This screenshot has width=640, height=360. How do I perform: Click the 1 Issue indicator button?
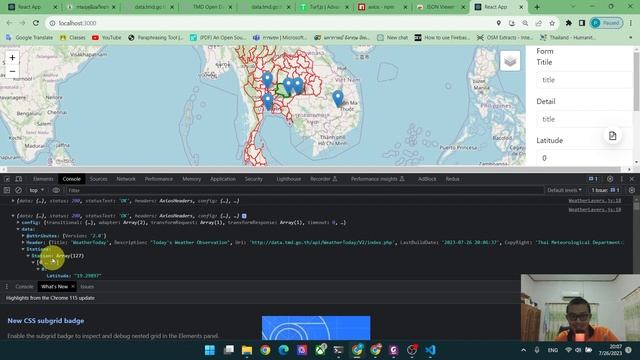(x=606, y=190)
